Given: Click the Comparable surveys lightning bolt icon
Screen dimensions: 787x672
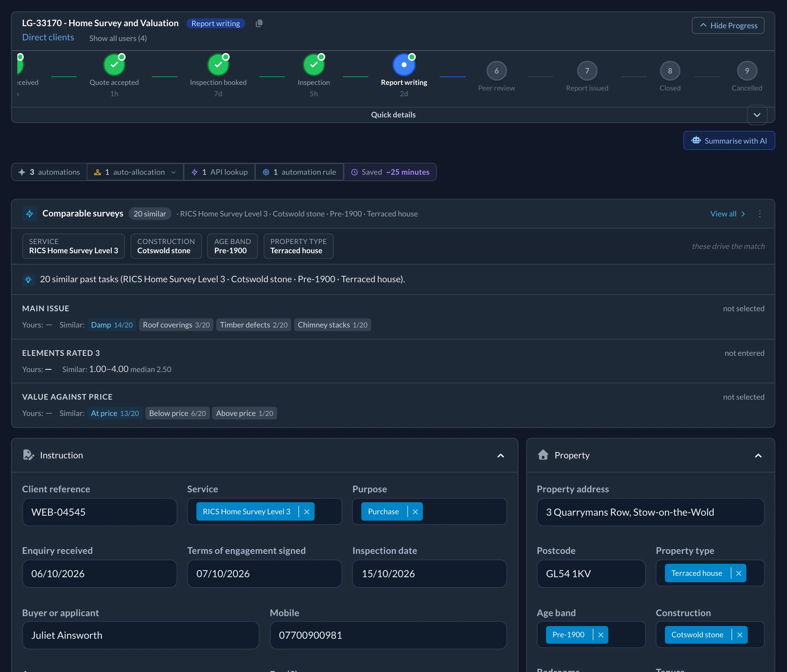Looking at the screenshot, I should pyautogui.click(x=30, y=214).
